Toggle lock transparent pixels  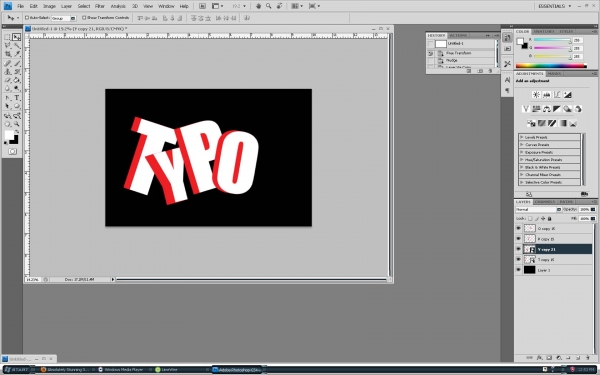click(x=530, y=218)
